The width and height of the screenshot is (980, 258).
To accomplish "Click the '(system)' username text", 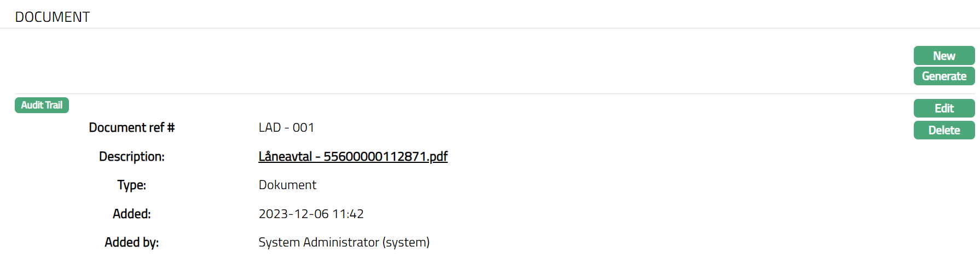I will coord(406,242).
